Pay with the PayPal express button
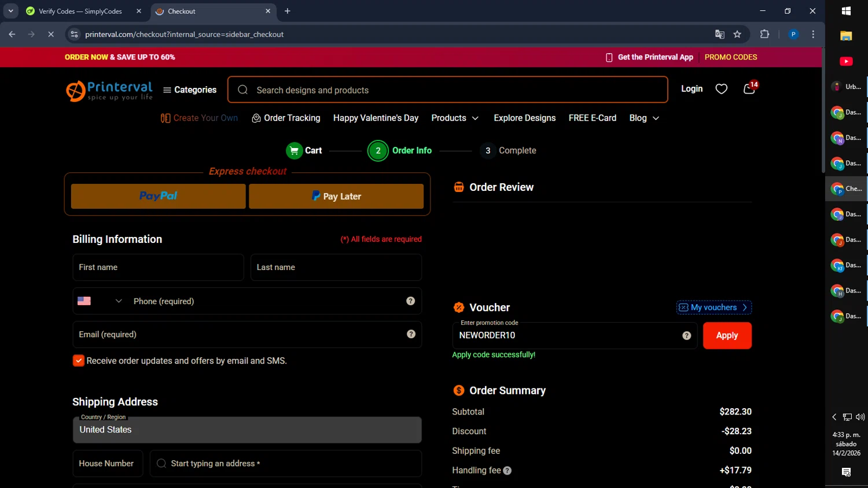 (x=159, y=197)
